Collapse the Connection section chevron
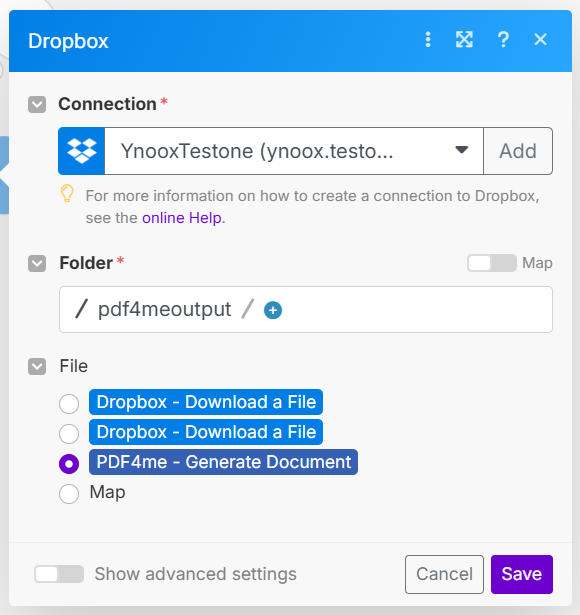Viewport: 580px width, 615px height. [x=37, y=105]
